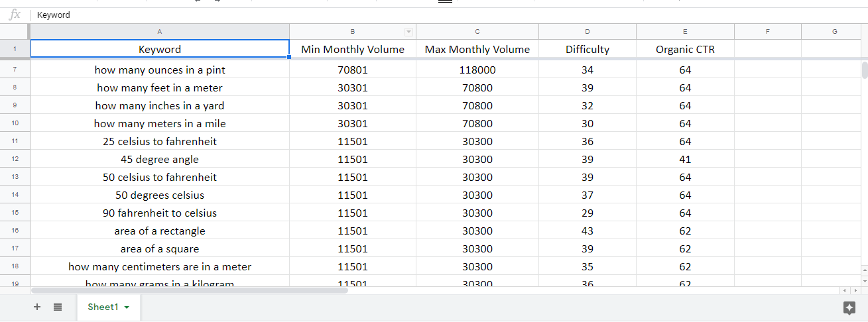Select the Min Monthly Volume header cell
Screen dimensions: 868x322
[x=352, y=49]
